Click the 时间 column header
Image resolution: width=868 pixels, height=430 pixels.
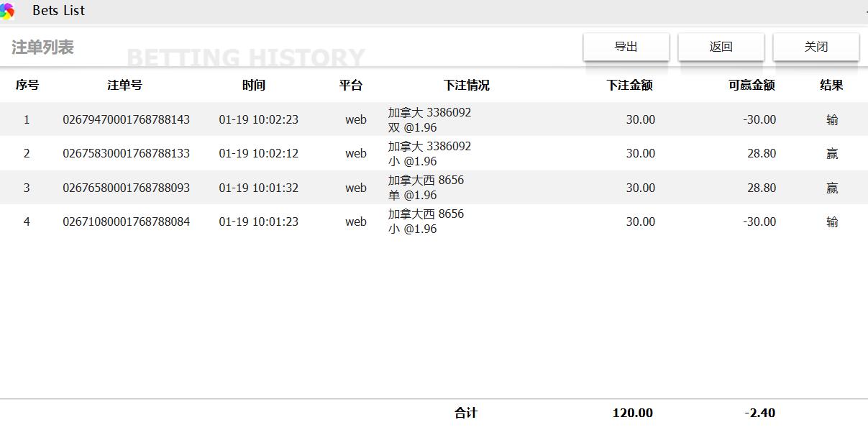point(253,85)
